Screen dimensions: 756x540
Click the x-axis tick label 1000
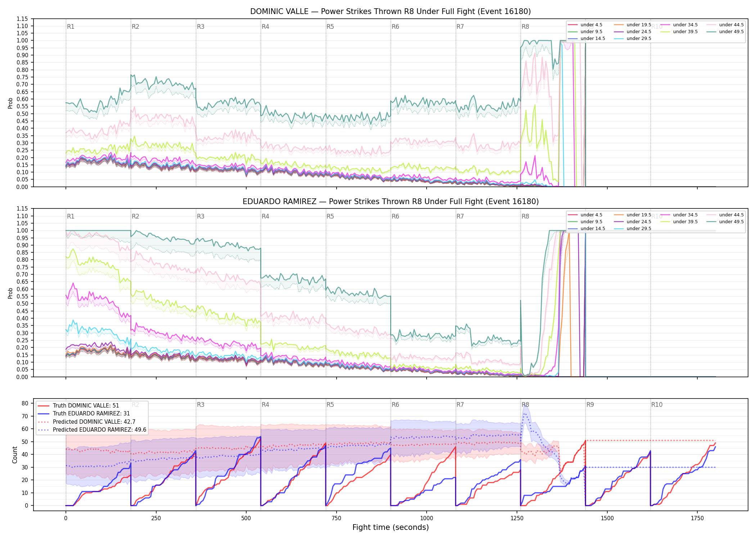[427, 518]
